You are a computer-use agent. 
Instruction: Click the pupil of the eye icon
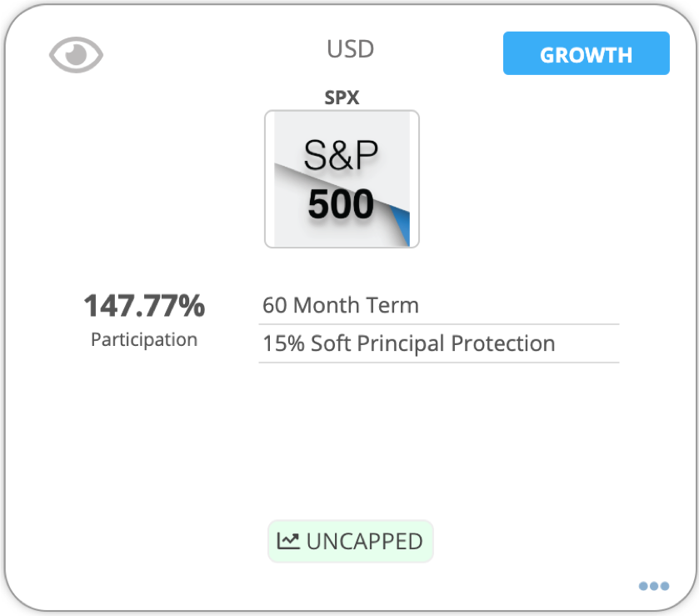pos(76,54)
